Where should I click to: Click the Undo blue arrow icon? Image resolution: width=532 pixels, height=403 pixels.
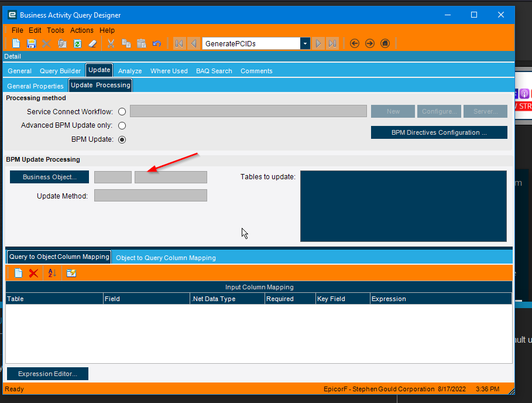[156, 43]
